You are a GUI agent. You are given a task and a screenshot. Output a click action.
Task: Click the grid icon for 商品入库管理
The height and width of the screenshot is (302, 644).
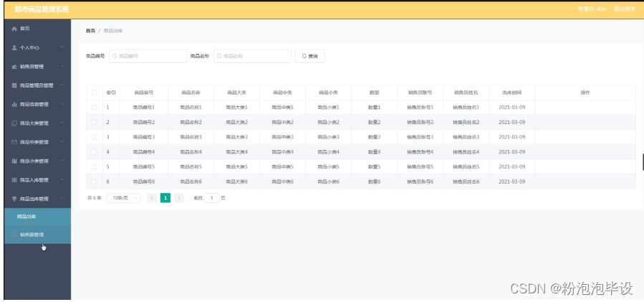pos(14,180)
